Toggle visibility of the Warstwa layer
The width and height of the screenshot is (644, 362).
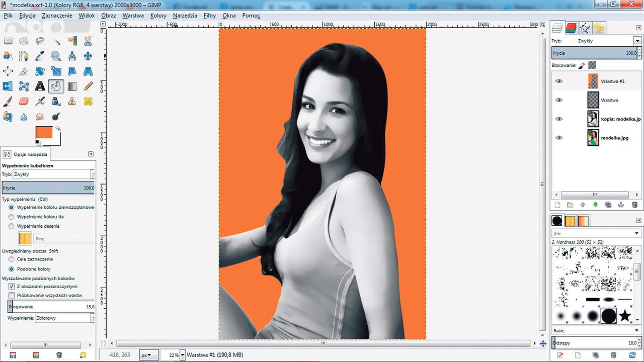559,100
